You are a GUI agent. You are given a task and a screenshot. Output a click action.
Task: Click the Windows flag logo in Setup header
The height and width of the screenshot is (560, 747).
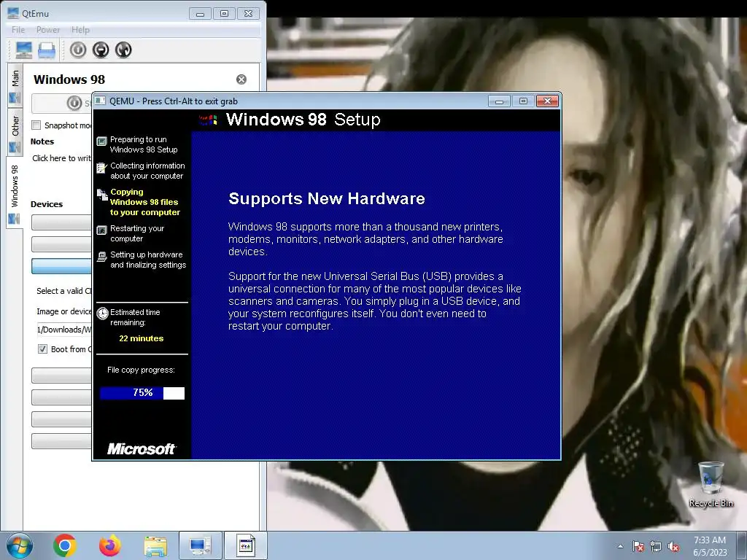tap(208, 120)
